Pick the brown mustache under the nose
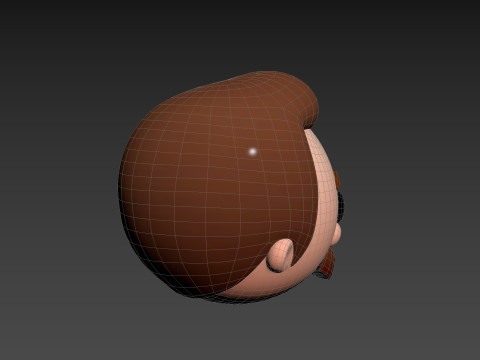Image resolution: width=480 pixels, height=360 pixels. point(327,265)
